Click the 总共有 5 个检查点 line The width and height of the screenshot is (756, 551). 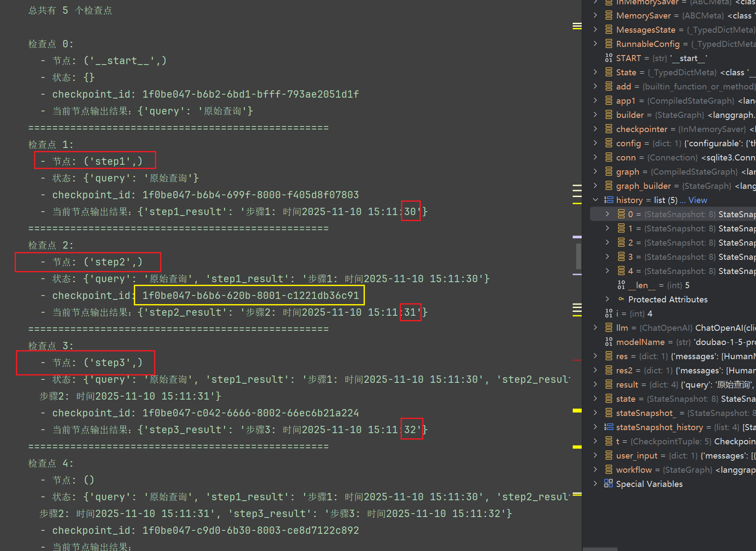[x=70, y=10]
